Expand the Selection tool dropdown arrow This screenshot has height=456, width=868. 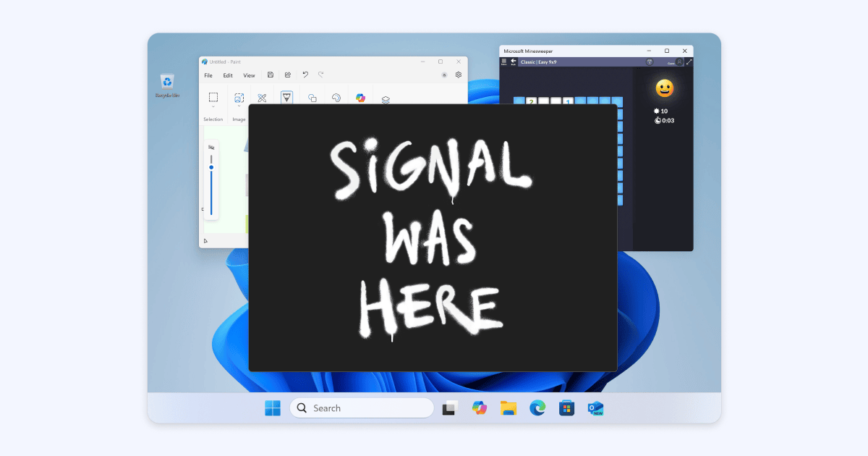coord(213,107)
